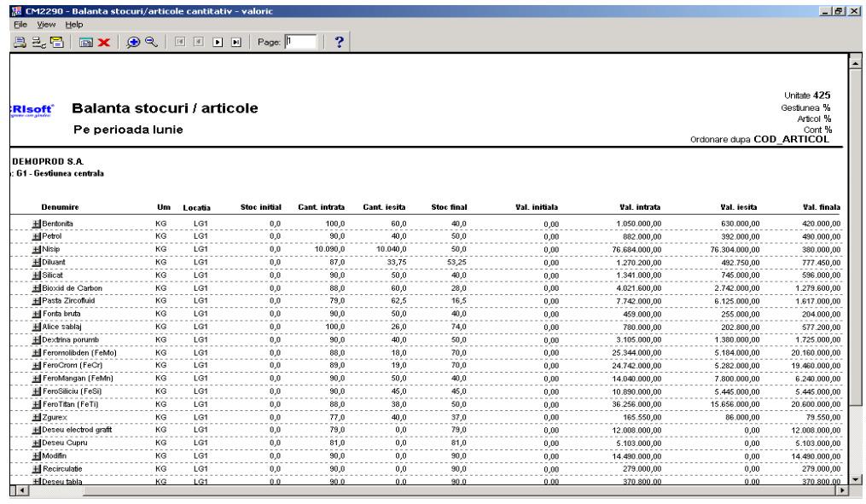The width and height of the screenshot is (866, 504).
Task: Expand the Feromolibden (FeMo) row
Action: pos(37,353)
